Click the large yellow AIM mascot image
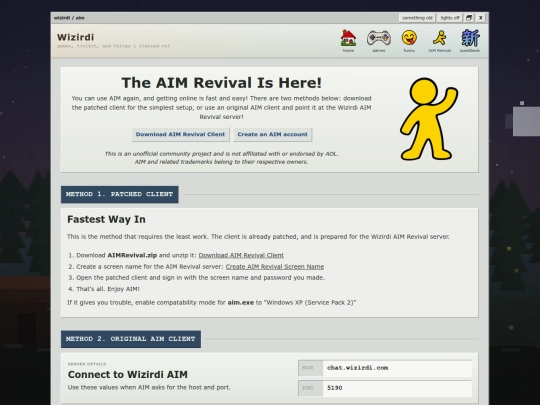 (429, 119)
